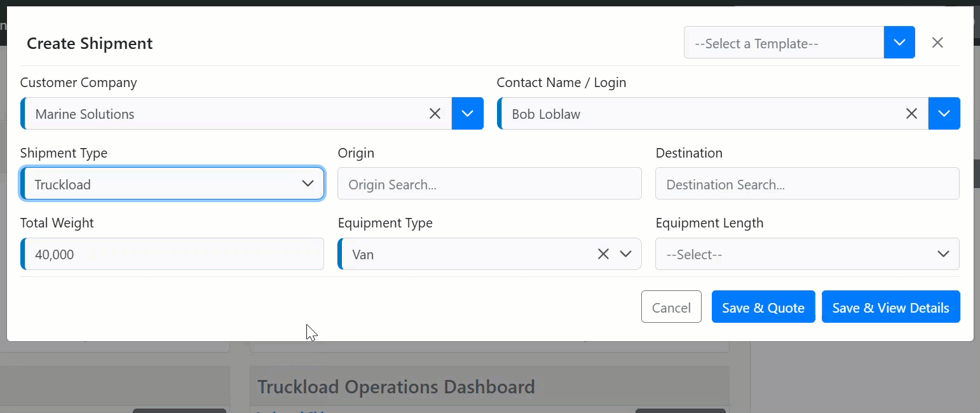Screen dimensions: 980x413
Task: Click the Truckload Operations Dashboard heading
Action: click(x=396, y=386)
